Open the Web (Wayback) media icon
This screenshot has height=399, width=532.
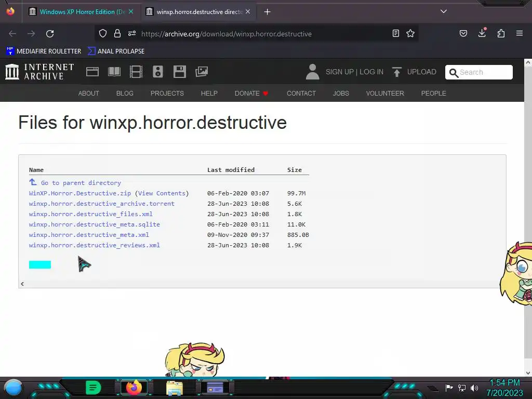click(x=92, y=72)
